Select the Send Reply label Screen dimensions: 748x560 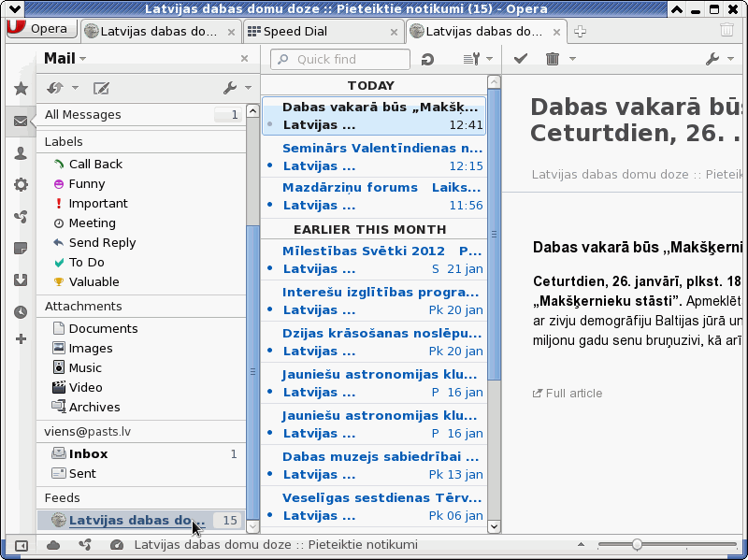tap(141, 242)
